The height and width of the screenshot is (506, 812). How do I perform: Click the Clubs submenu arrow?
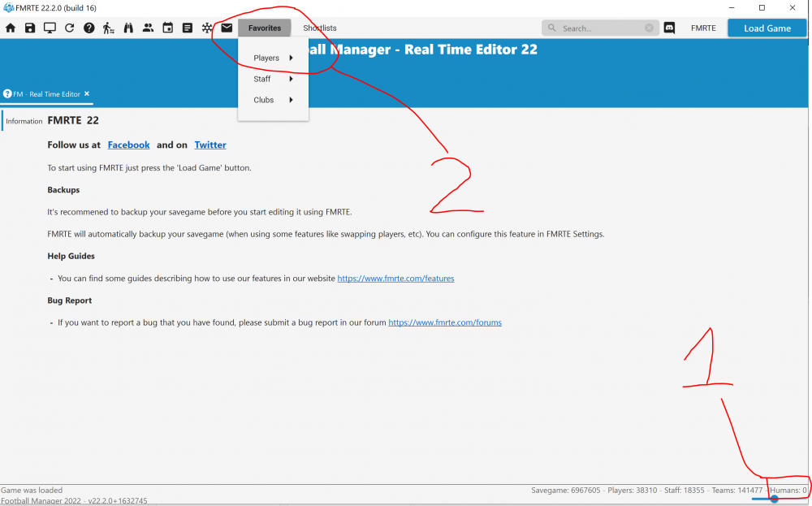[x=291, y=100]
